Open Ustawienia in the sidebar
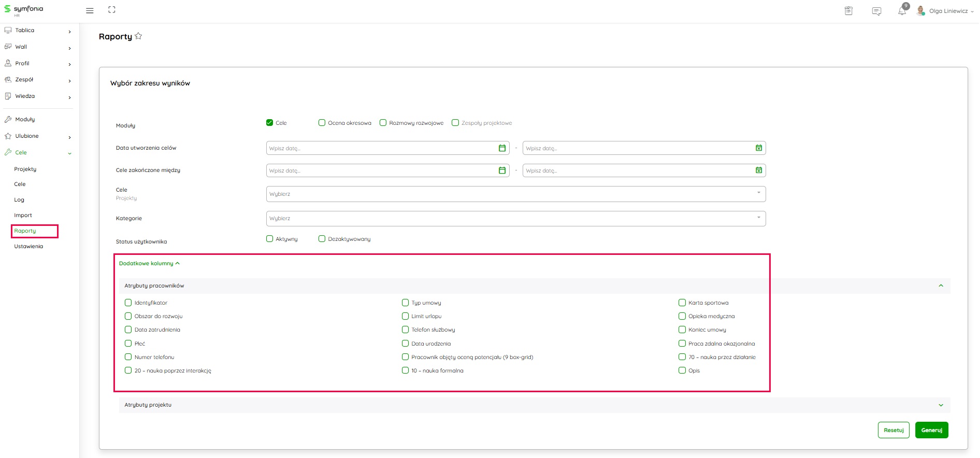This screenshot has height=458, width=980. coord(28,247)
